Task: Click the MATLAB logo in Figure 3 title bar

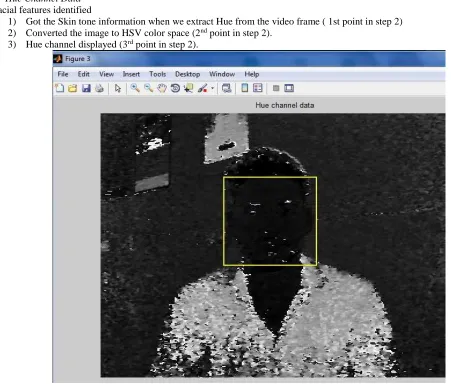Action: (x=58, y=59)
